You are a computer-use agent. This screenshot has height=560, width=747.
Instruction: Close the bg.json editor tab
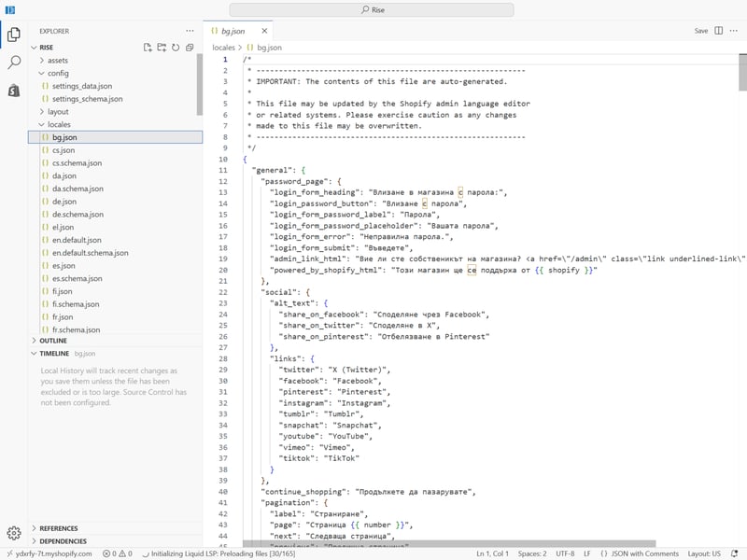point(264,31)
